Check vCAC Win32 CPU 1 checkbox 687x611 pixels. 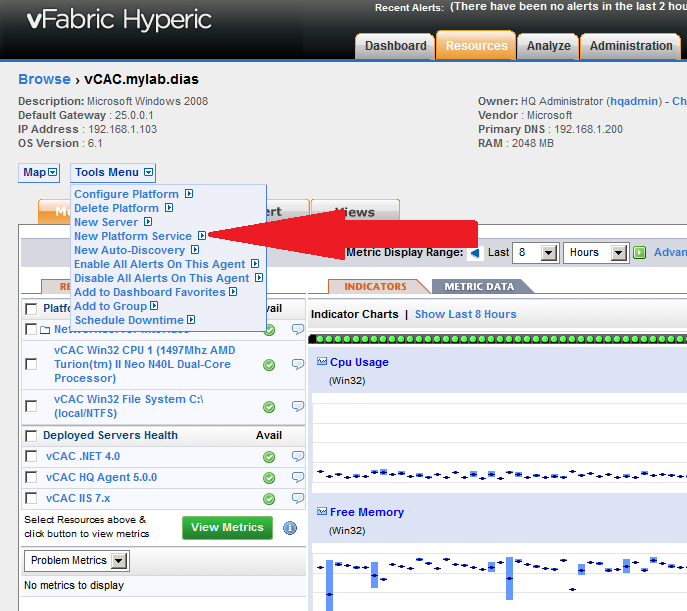[31, 364]
